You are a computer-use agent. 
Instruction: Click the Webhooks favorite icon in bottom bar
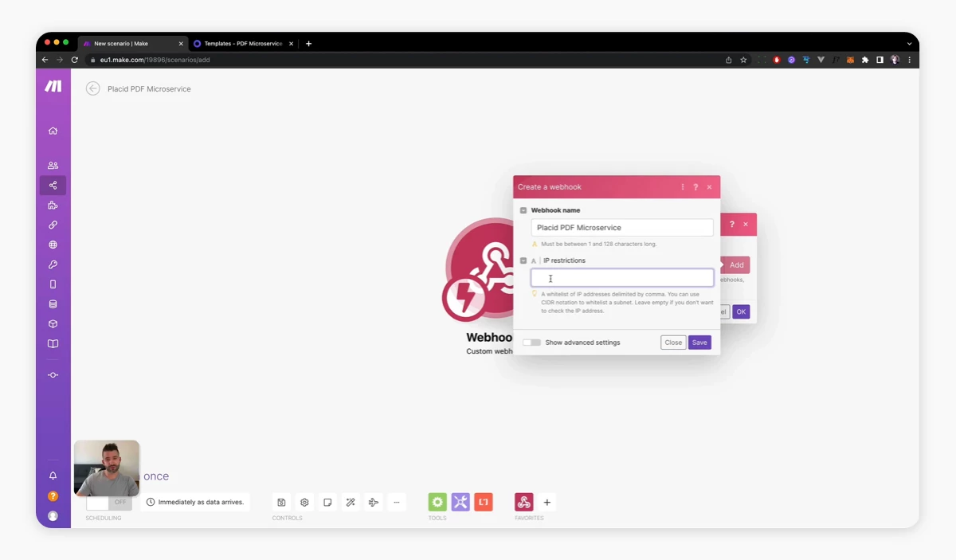523,502
